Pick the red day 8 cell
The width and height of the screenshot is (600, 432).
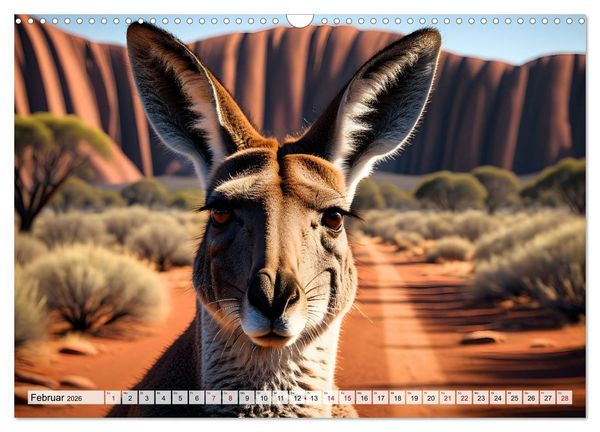(230, 398)
